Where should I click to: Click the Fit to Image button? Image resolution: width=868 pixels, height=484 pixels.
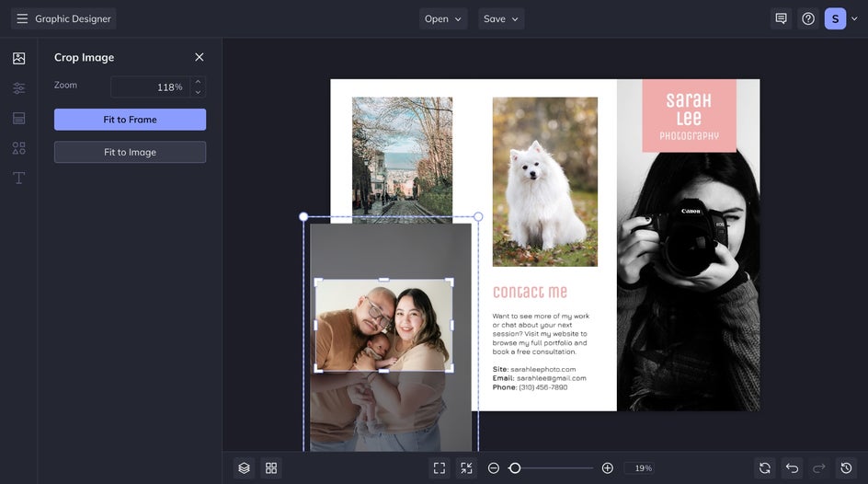pos(130,153)
